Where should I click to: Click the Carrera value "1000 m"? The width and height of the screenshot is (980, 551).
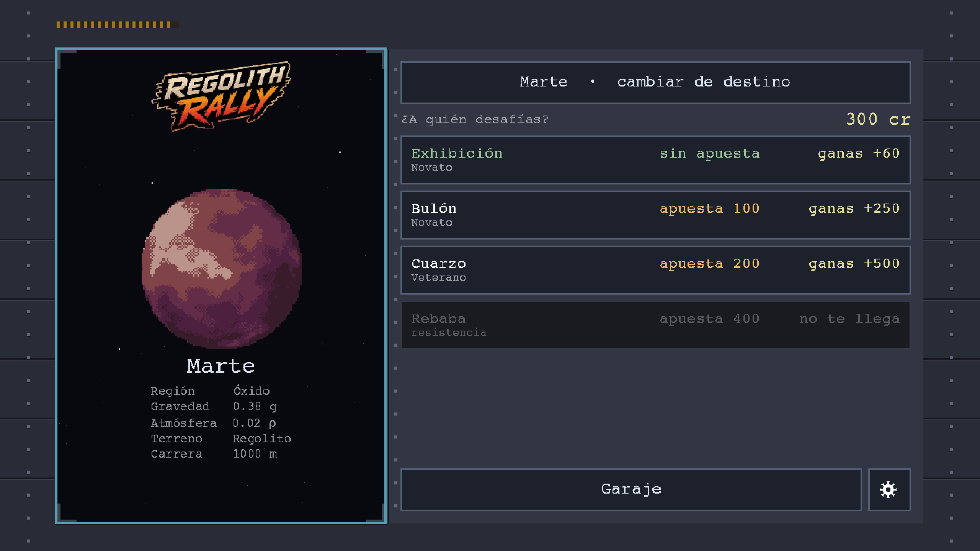[255, 454]
